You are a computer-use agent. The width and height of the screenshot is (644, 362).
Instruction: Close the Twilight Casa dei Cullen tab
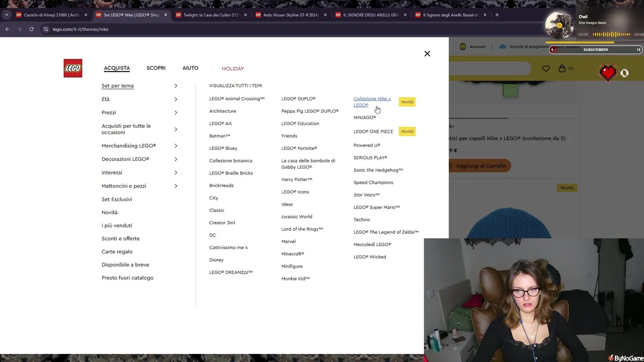(x=246, y=15)
